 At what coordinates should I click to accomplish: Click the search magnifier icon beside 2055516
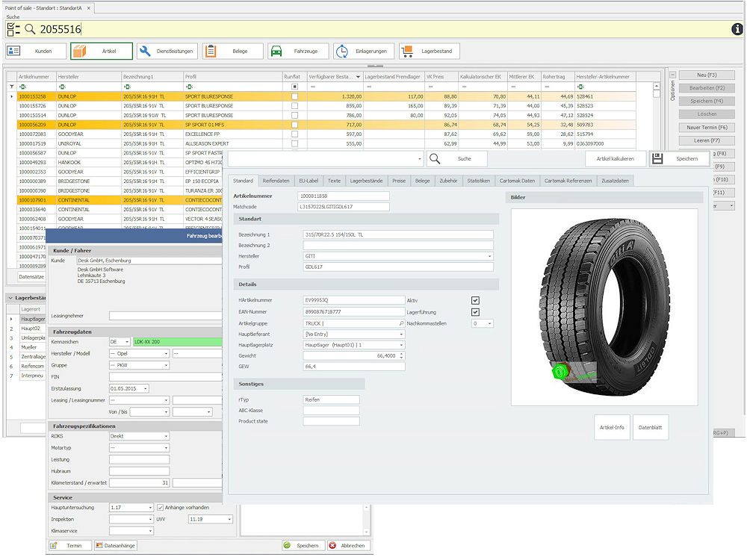pos(30,30)
